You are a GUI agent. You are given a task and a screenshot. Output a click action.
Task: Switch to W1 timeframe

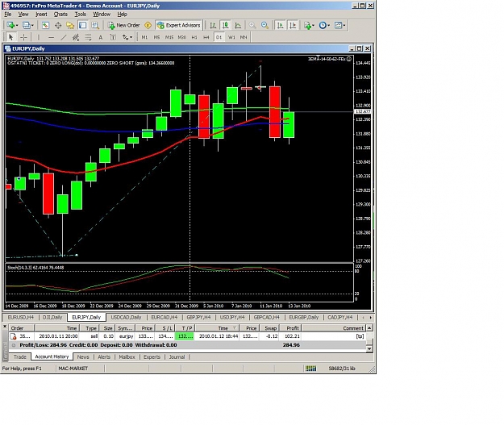tap(231, 37)
